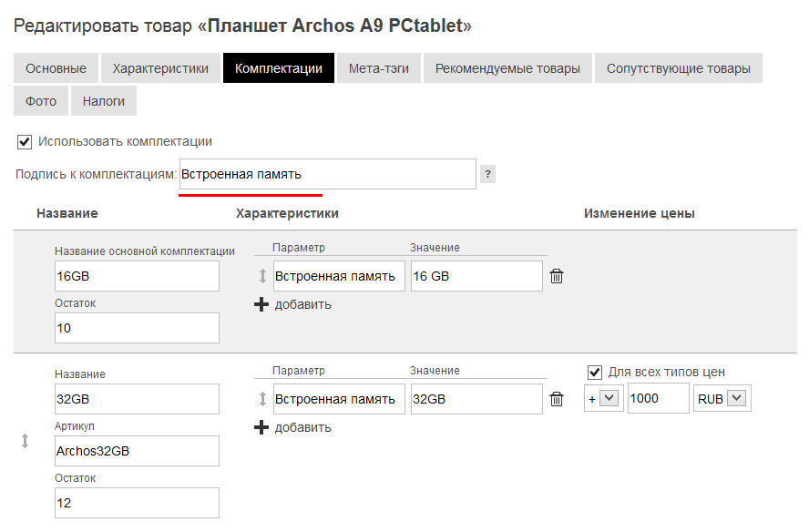Click the Остаток field with value 10
The width and height of the screenshot is (809, 532).
137,328
